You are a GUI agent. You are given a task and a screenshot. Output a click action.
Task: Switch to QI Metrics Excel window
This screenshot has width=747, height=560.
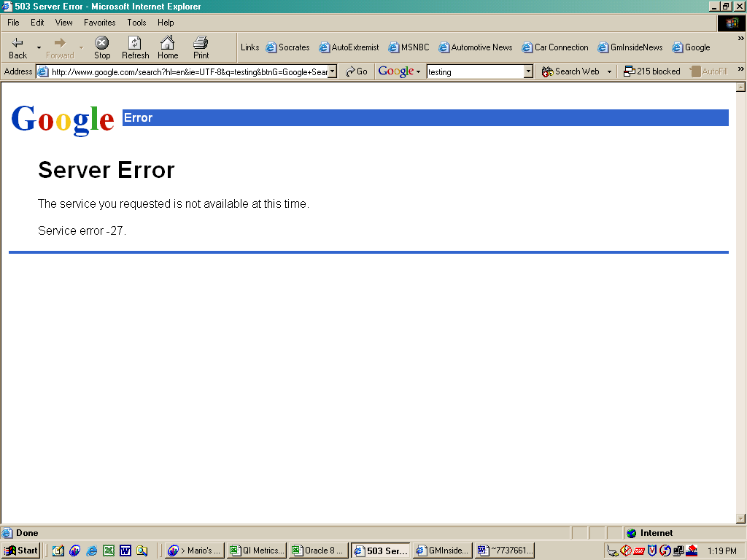pyautogui.click(x=256, y=551)
